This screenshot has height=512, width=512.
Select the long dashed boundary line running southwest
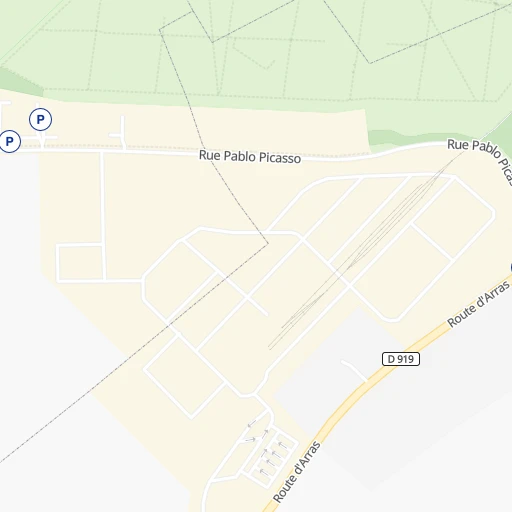pos(133,352)
